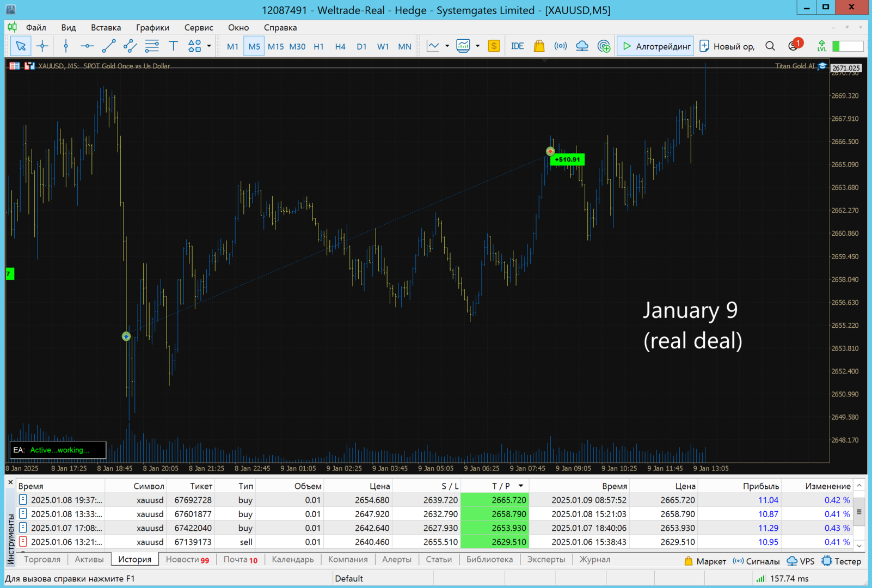Switch chart timeframe to M15
Viewport: 872px width, 588px height.
[275, 46]
